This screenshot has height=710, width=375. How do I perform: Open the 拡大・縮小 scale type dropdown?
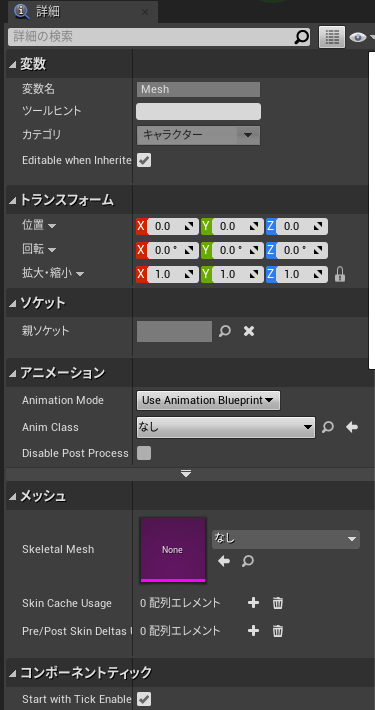click(x=80, y=274)
